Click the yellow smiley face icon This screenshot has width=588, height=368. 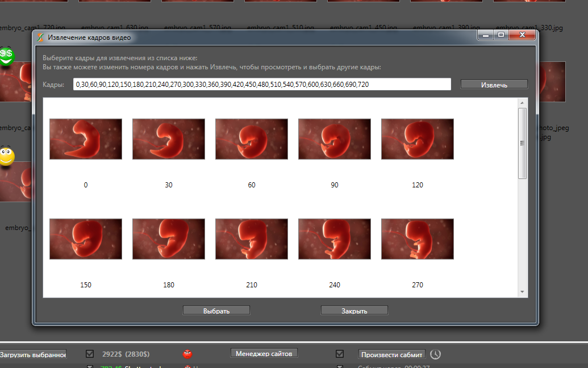click(x=7, y=156)
